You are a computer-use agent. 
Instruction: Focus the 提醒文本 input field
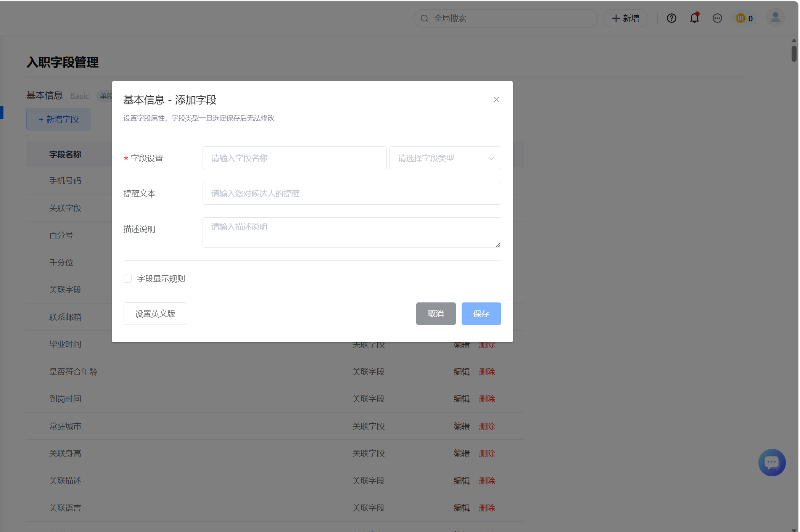tap(352, 193)
